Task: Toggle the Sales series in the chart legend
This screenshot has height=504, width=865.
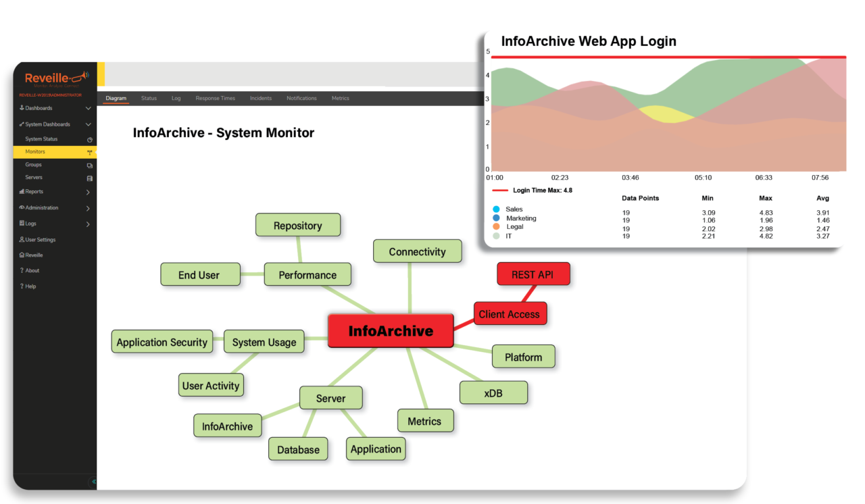Action: click(x=497, y=209)
